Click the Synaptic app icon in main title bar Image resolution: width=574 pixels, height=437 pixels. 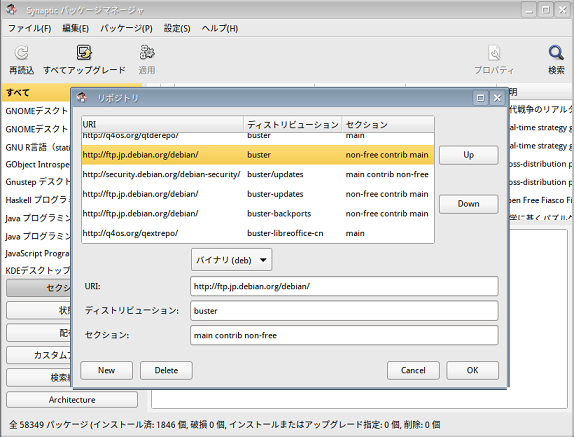[x=11, y=10]
